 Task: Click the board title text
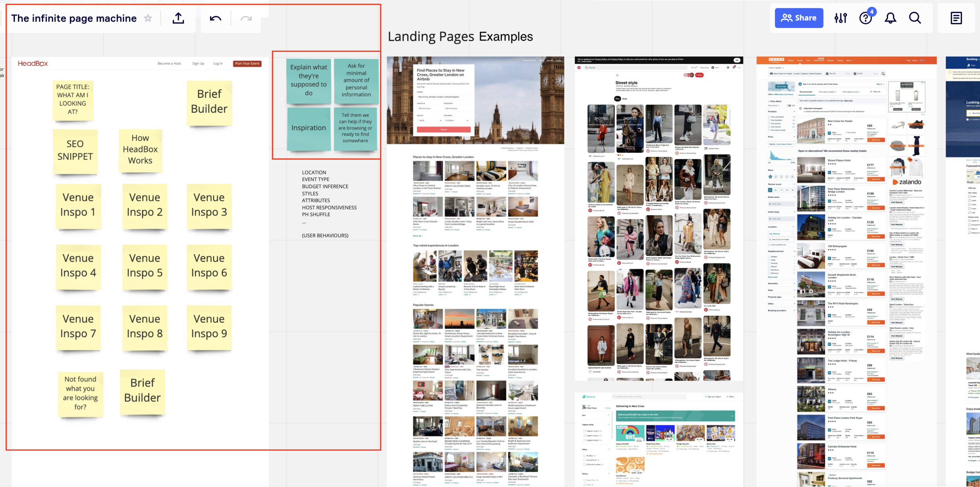tap(74, 18)
